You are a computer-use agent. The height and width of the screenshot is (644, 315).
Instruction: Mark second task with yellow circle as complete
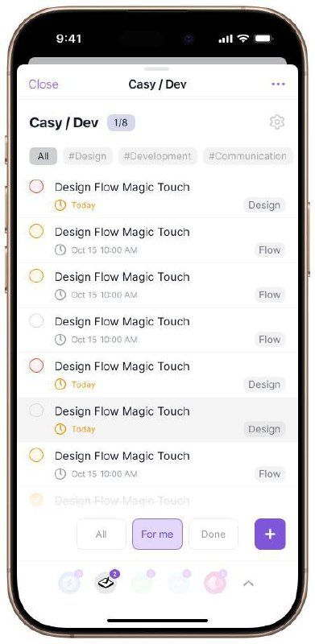pyautogui.click(x=36, y=231)
